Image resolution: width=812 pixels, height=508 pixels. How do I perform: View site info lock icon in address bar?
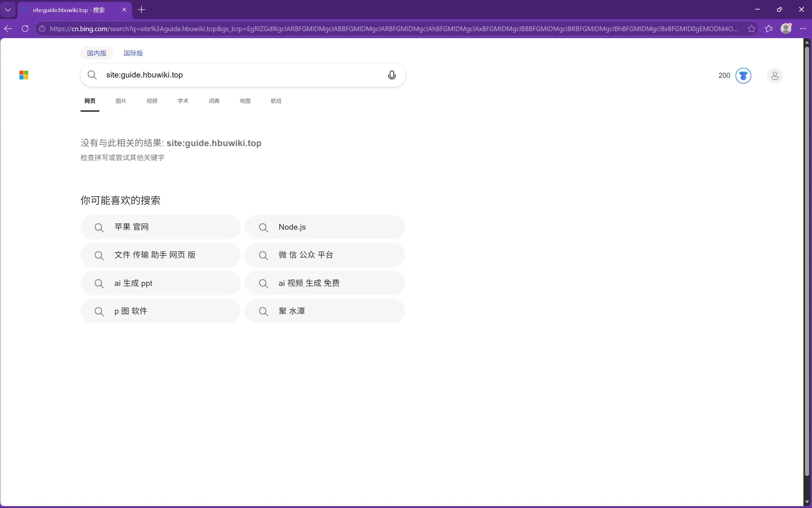tap(42, 29)
